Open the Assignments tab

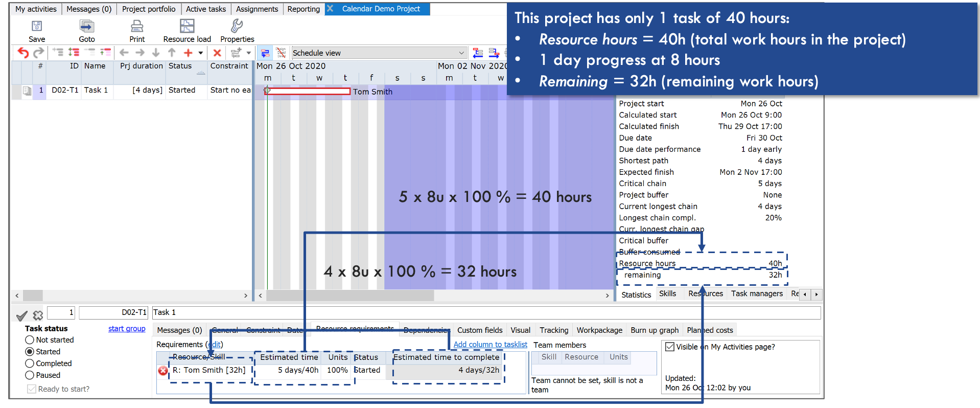(257, 9)
